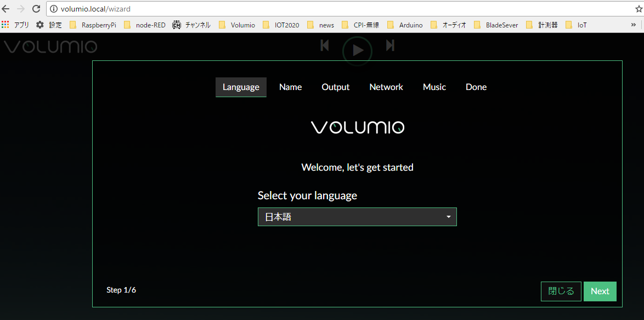Show more bookmarks with the chevron
The image size is (644, 320).
click(x=634, y=25)
